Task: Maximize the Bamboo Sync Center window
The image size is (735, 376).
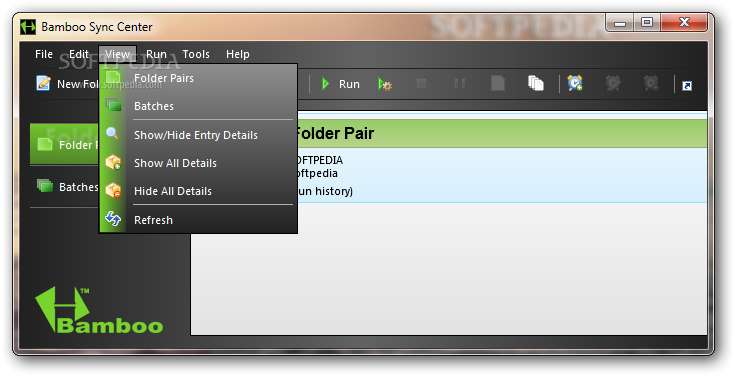Action: pyautogui.click(x=647, y=23)
